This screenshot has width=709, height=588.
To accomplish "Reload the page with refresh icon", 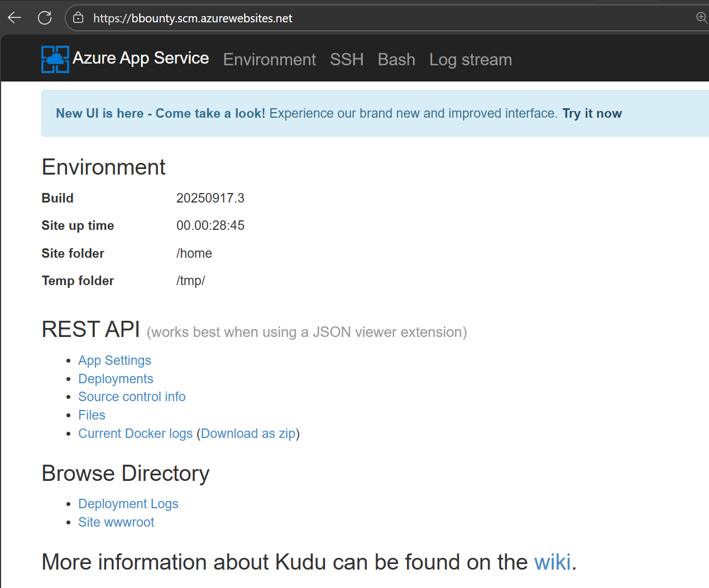I will [45, 18].
